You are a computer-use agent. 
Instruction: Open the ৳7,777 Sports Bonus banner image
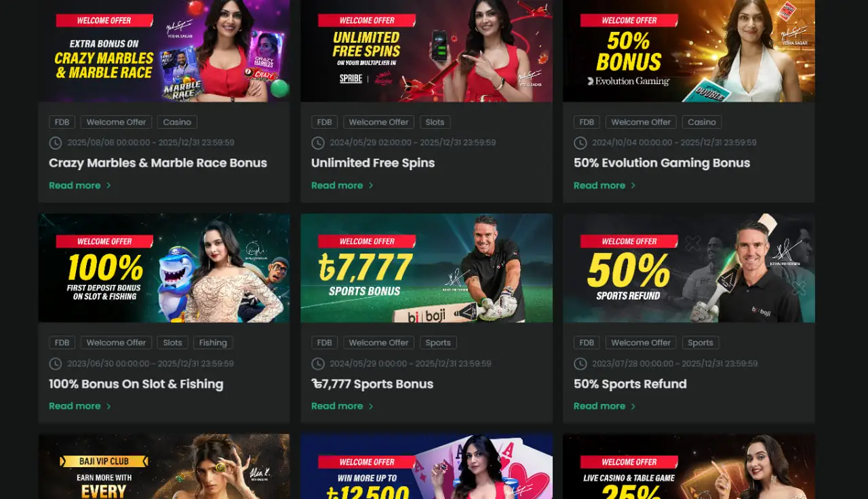427,268
